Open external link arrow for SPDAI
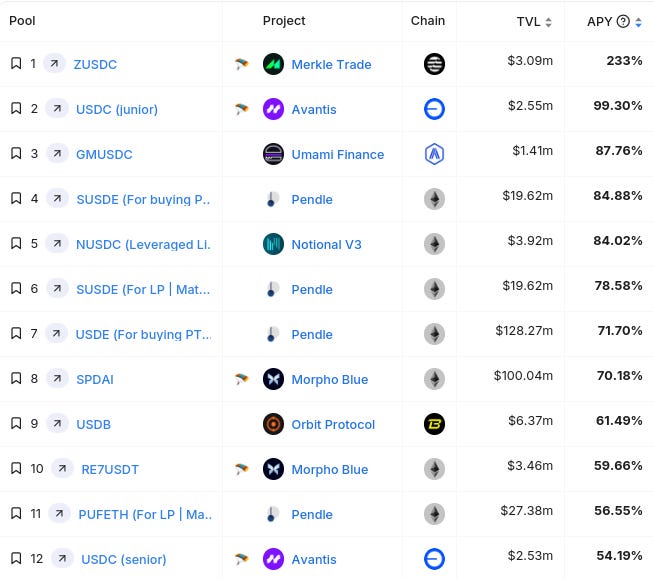 tap(57, 378)
